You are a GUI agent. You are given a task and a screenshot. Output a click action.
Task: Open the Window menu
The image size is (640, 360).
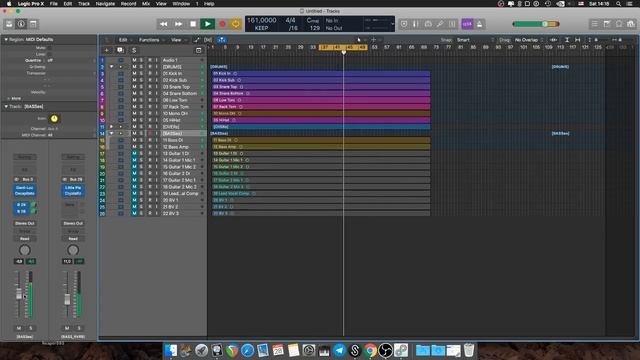click(x=181, y=4)
